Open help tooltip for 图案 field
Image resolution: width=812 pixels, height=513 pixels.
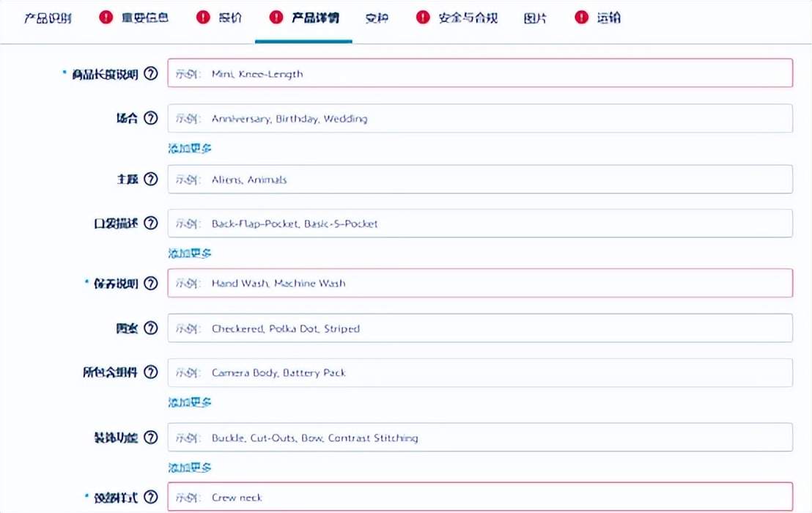coord(151,328)
